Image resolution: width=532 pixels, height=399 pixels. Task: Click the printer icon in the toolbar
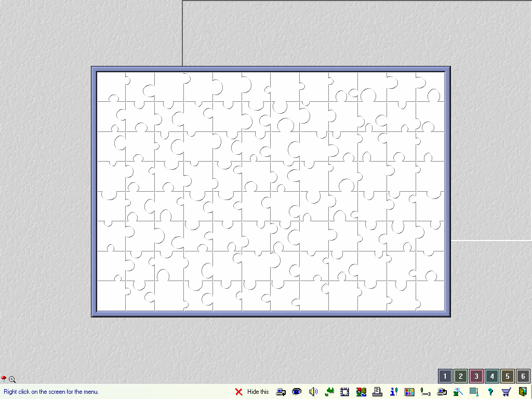377,392
